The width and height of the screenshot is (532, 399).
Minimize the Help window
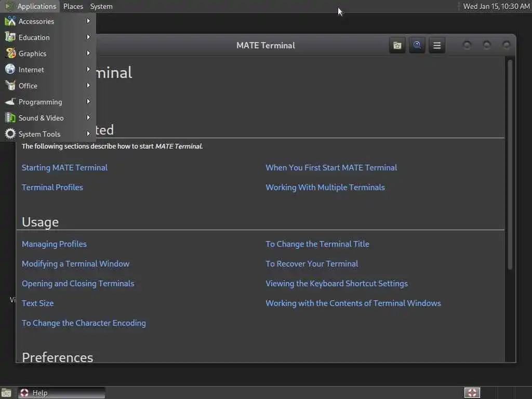pyautogui.click(x=467, y=45)
